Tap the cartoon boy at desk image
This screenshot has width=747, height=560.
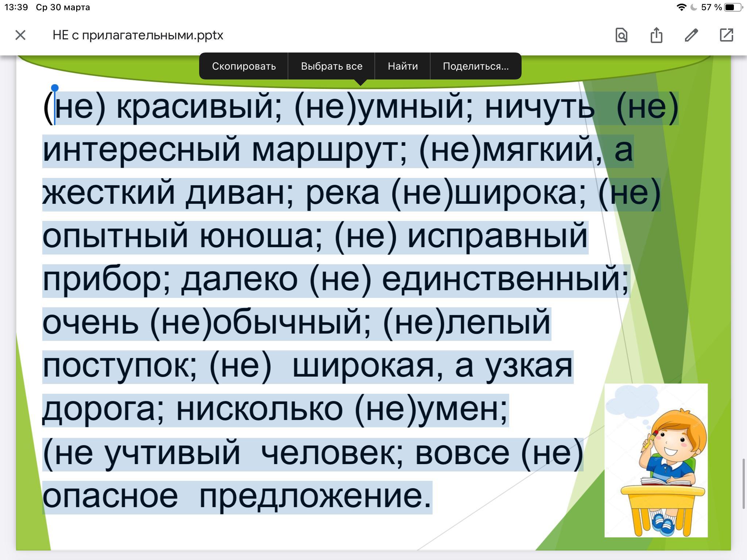[x=656, y=460]
